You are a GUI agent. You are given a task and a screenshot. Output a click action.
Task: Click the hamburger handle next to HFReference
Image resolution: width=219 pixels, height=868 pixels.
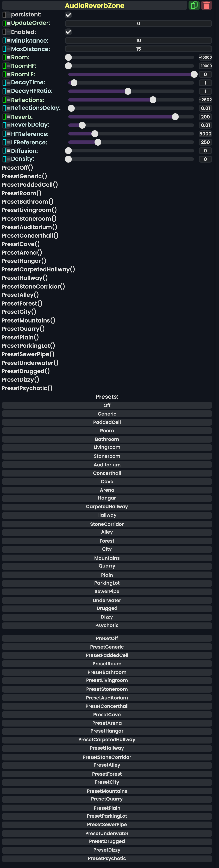point(8,134)
